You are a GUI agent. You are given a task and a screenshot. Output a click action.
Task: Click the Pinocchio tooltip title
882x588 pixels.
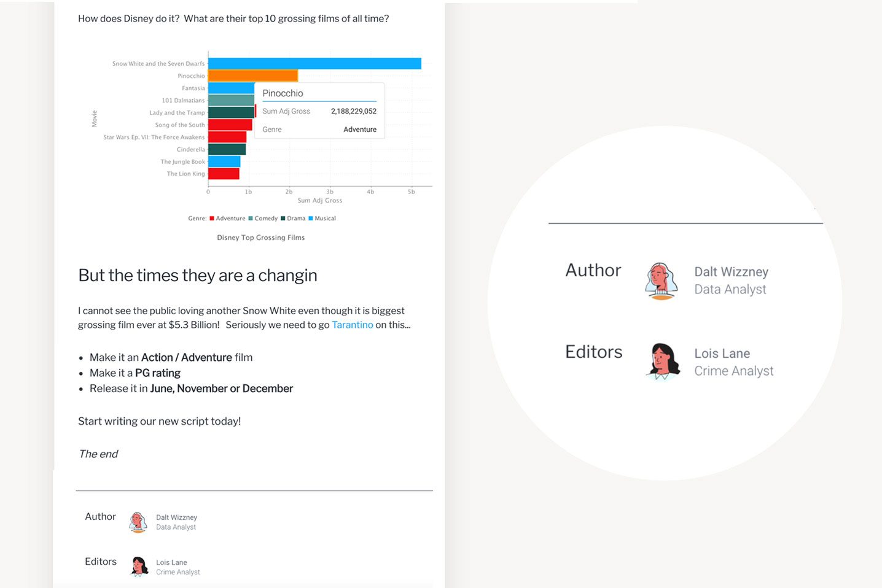point(283,93)
